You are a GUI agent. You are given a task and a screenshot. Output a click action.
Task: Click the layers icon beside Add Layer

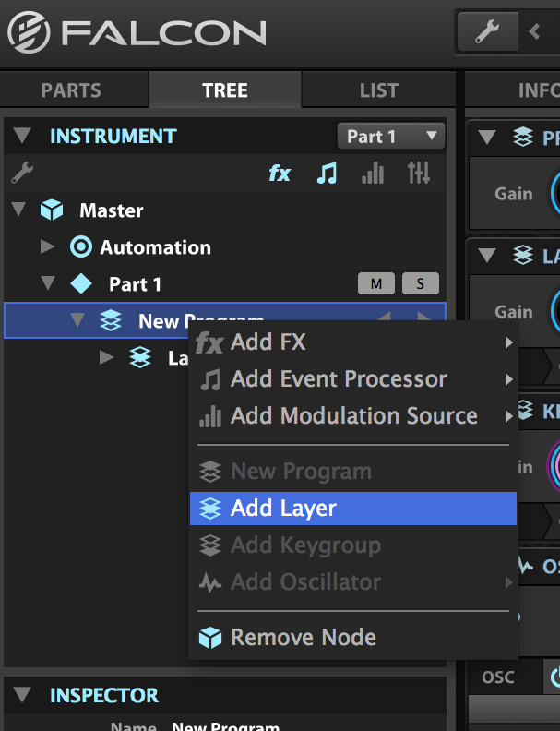[x=210, y=509]
